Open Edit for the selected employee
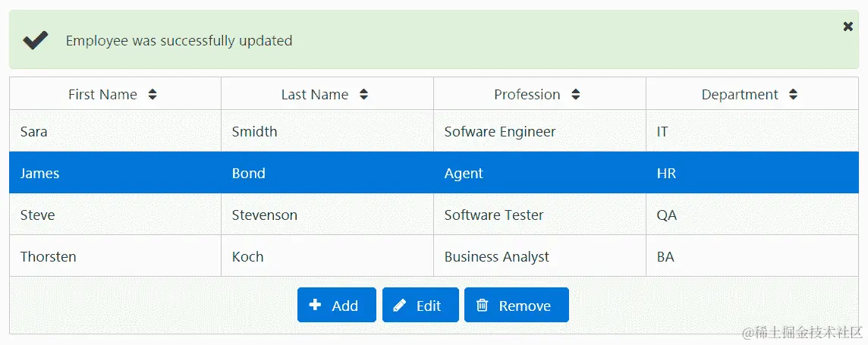The image size is (868, 345). click(420, 306)
